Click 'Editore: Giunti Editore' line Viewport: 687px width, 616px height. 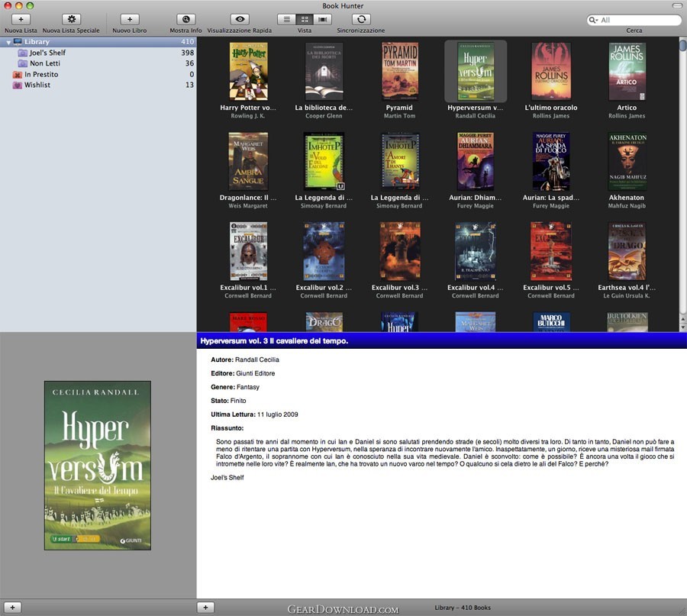[x=243, y=373]
